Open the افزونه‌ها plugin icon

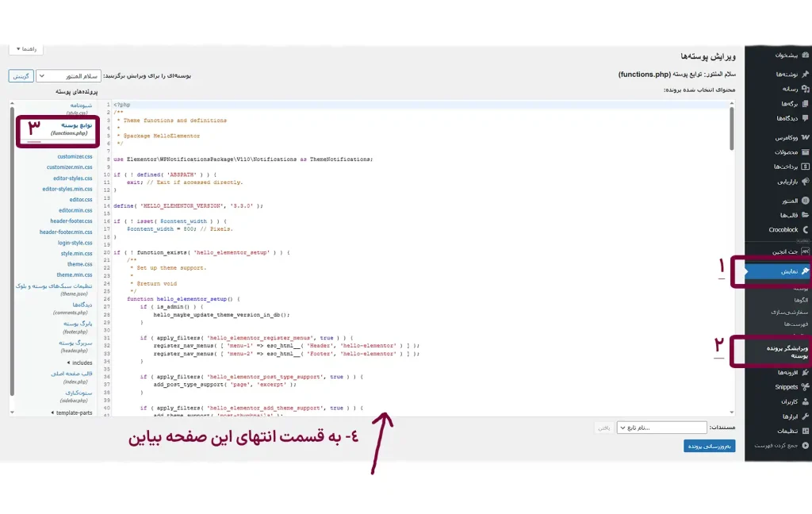(806, 372)
